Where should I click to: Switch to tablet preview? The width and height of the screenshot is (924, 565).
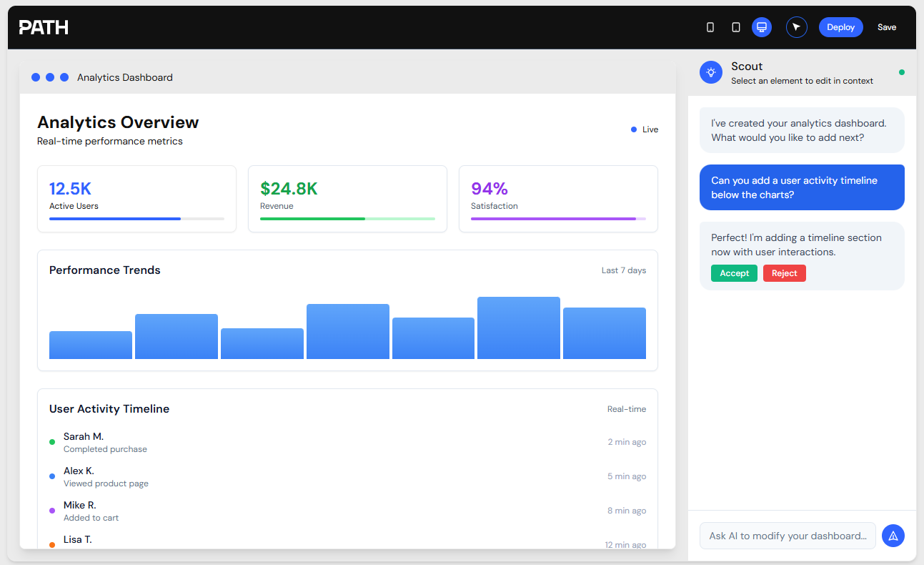[x=736, y=27]
